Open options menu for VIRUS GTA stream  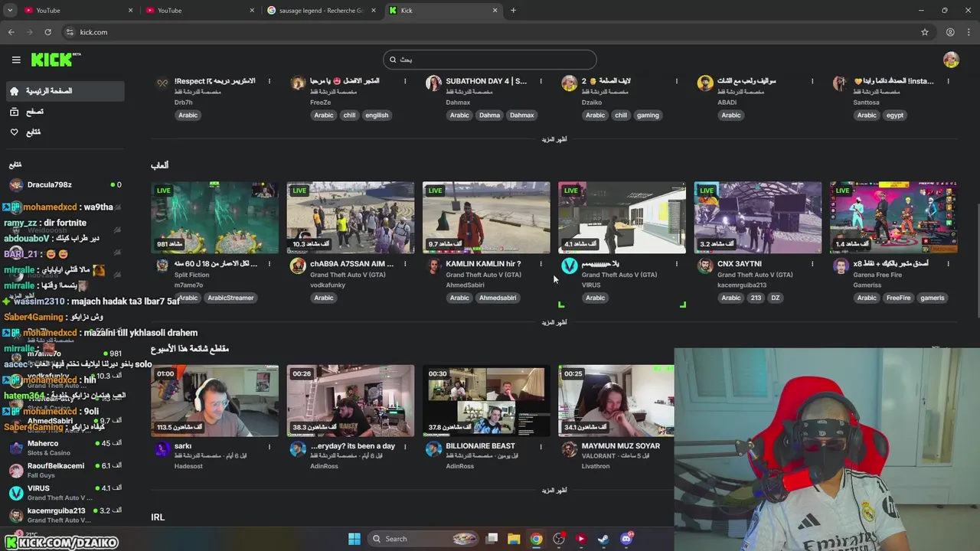(677, 264)
